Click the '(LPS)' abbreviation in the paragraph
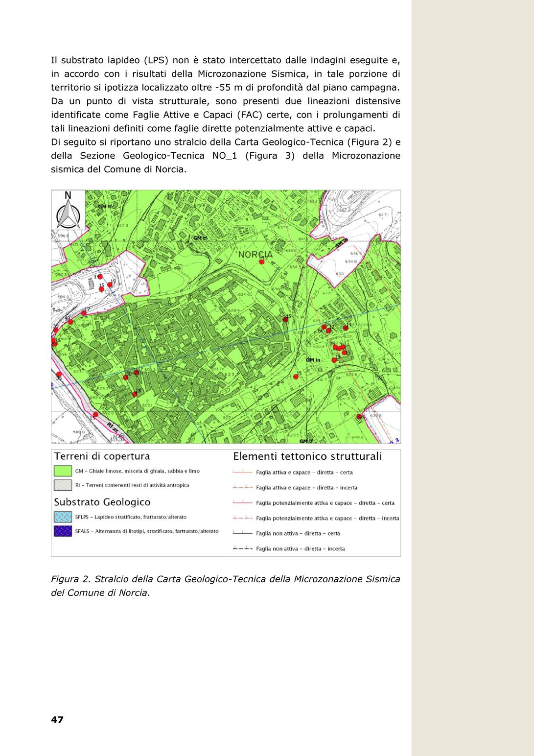534x756 pixels. 156,60
